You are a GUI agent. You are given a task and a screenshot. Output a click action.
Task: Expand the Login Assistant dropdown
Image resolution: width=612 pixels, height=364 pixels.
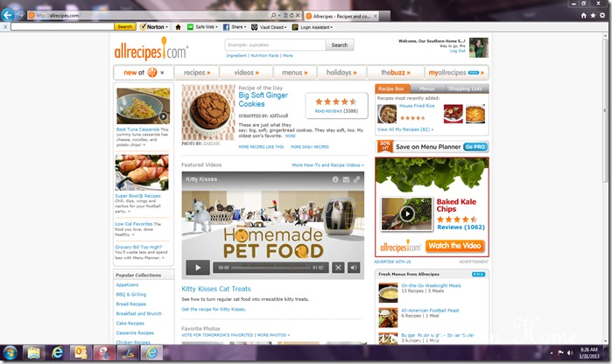331,27
